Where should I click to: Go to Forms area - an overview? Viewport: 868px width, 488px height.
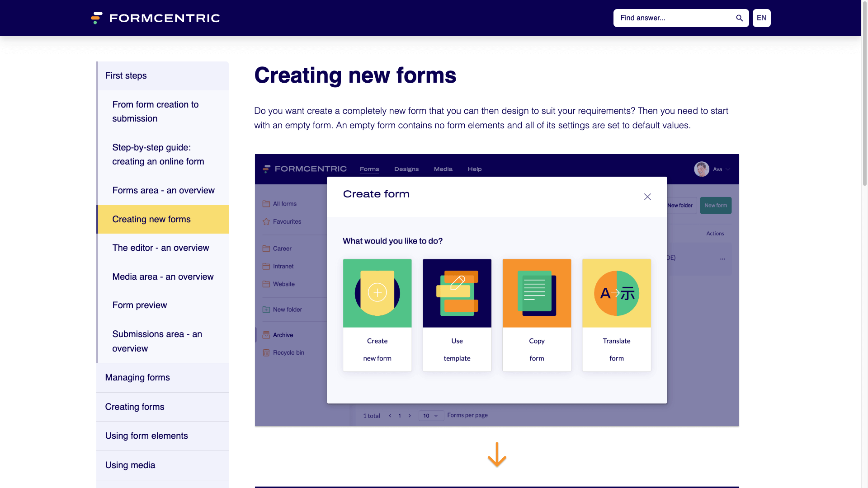coord(163,191)
